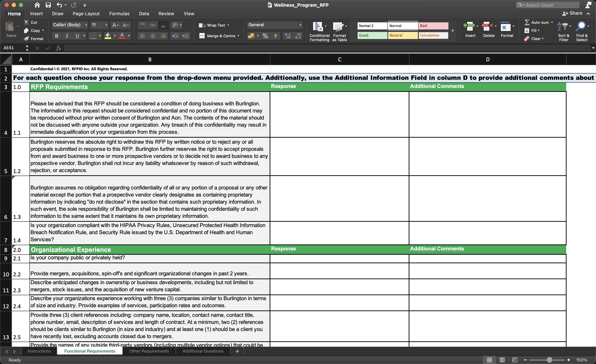
Task: Click the Increase Indent icon
Action: point(185,36)
